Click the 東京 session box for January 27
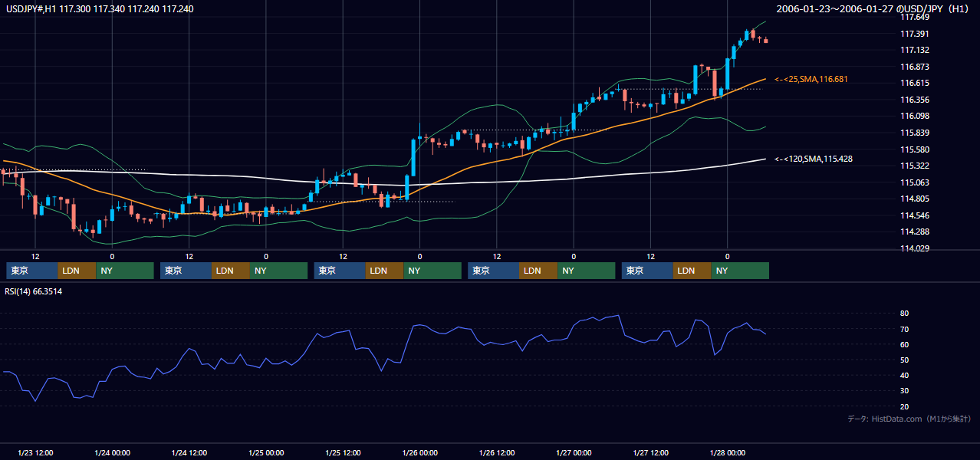 647,271
